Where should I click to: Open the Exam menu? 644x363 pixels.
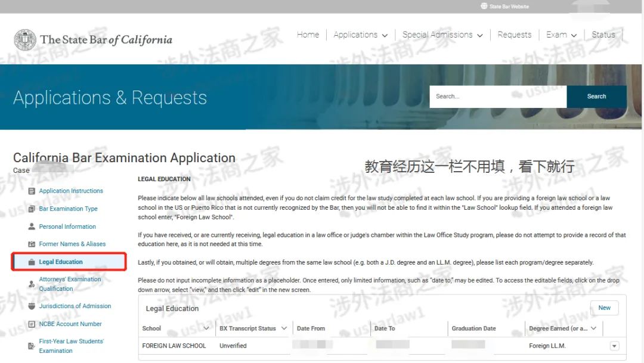[x=556, y=35]
